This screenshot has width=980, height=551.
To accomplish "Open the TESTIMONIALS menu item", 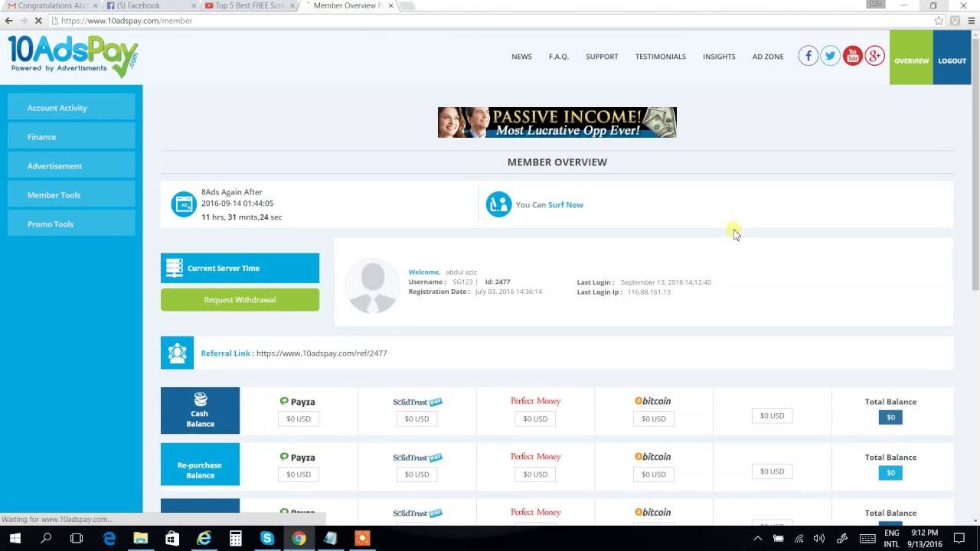I will tap(661, 57).
